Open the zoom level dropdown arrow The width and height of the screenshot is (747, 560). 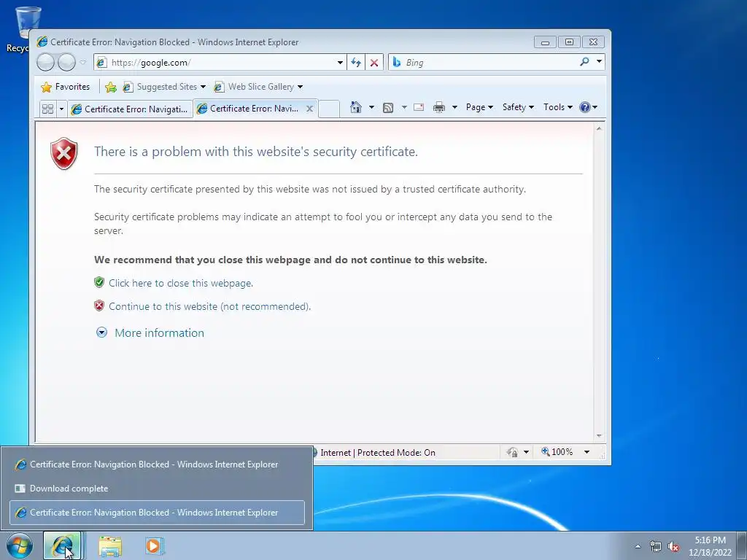click(587, 452)
